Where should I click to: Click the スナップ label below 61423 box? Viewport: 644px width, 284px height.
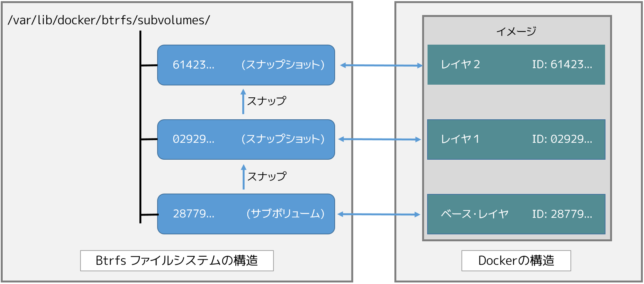click(x=267, y=101)
